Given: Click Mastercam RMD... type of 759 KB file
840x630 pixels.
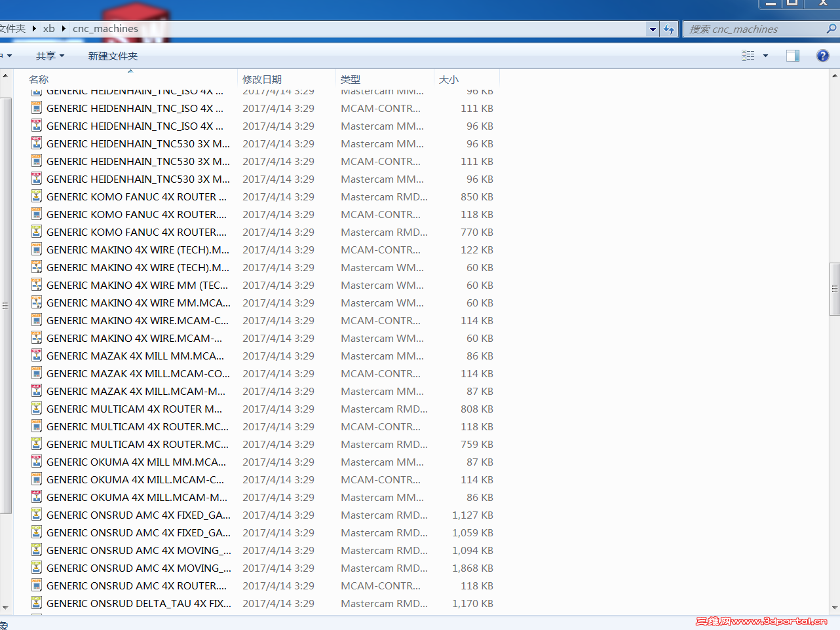Looking at the screenshot, I should pyautogui.click(x=384, y=444).
